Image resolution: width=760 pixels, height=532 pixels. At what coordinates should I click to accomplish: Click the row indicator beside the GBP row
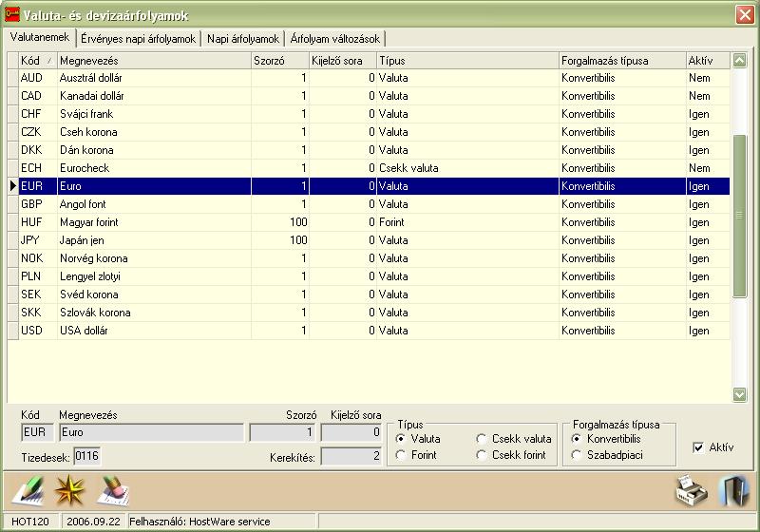(x=13, y=204)
